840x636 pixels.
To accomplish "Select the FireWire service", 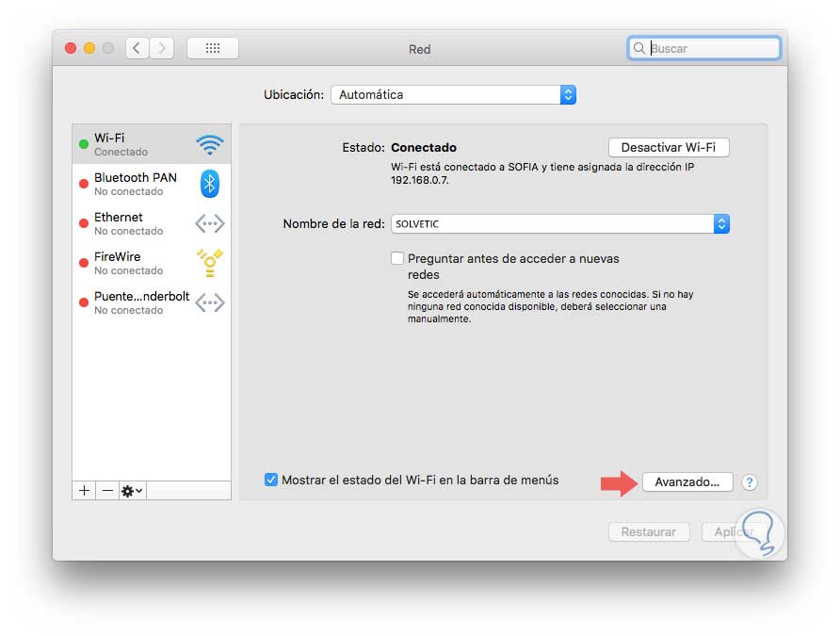I will [152, 263].
